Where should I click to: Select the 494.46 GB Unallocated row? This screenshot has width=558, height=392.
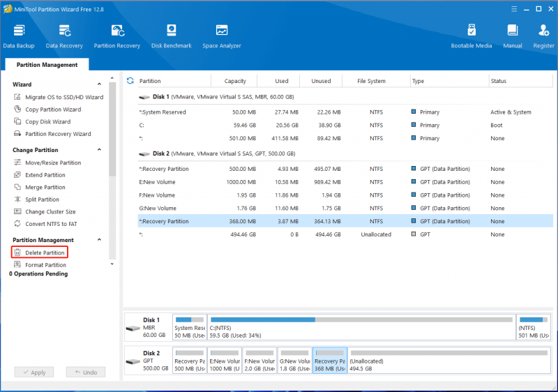345,234
